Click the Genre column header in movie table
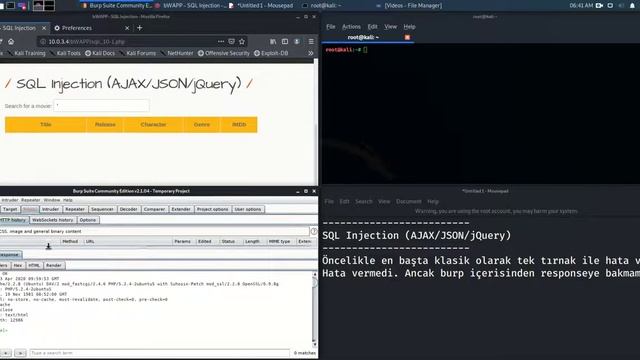640x360 pixels. point(202,124)
